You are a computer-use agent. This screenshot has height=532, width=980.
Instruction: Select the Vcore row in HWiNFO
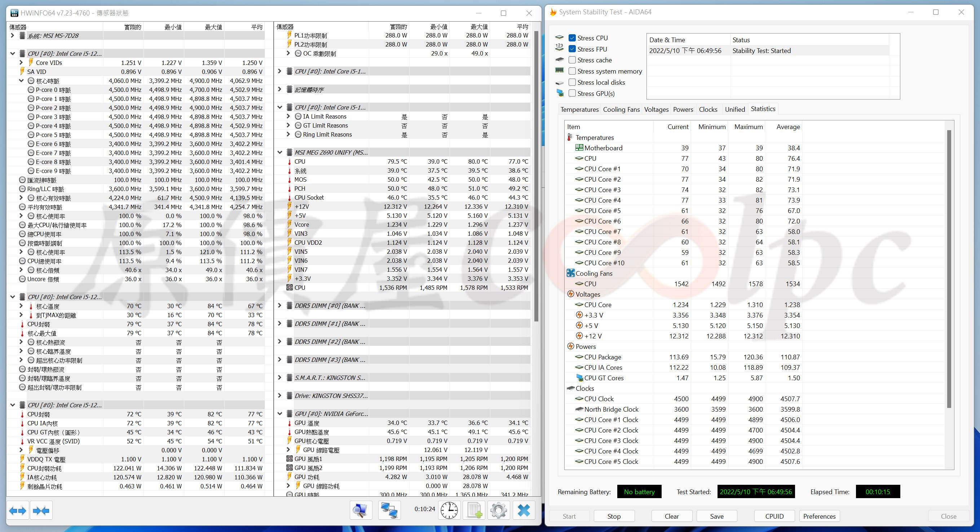402,224
